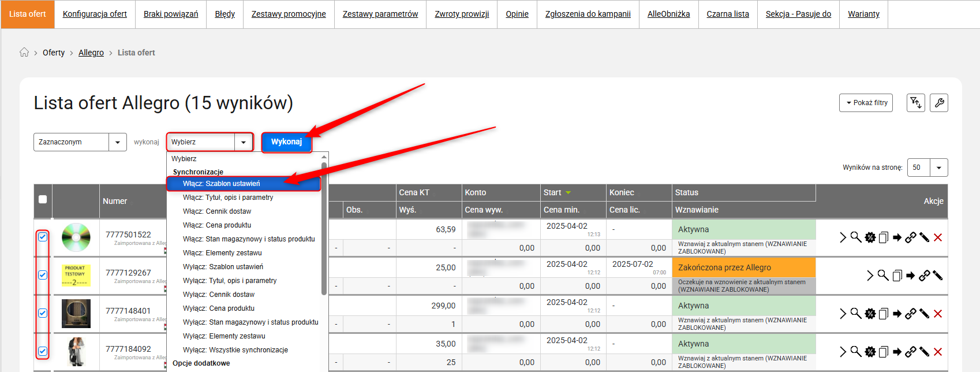
Task: Click the home icon in the breadcrumb
Action: pos(24,53)
